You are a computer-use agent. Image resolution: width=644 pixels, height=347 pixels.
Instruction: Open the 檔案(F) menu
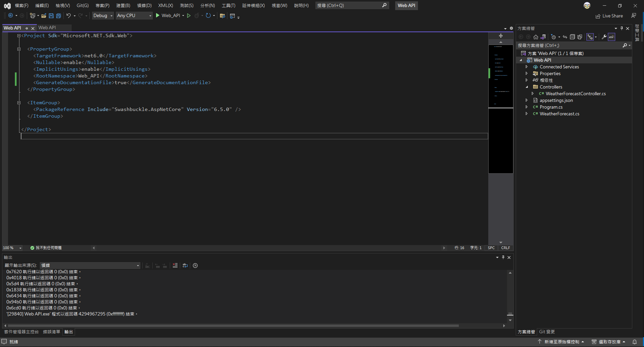(21, 5)
